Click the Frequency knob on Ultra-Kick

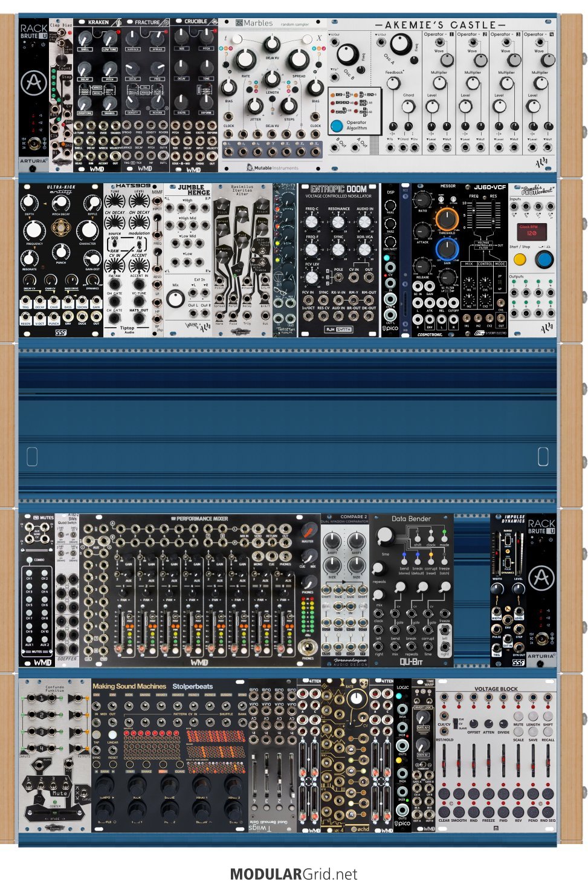(x=34, y=231)
